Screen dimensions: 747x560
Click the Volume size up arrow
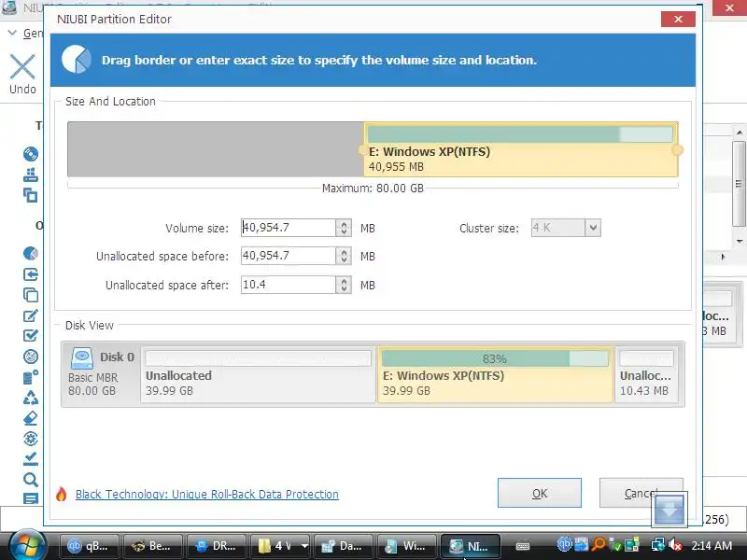(344, 224)
